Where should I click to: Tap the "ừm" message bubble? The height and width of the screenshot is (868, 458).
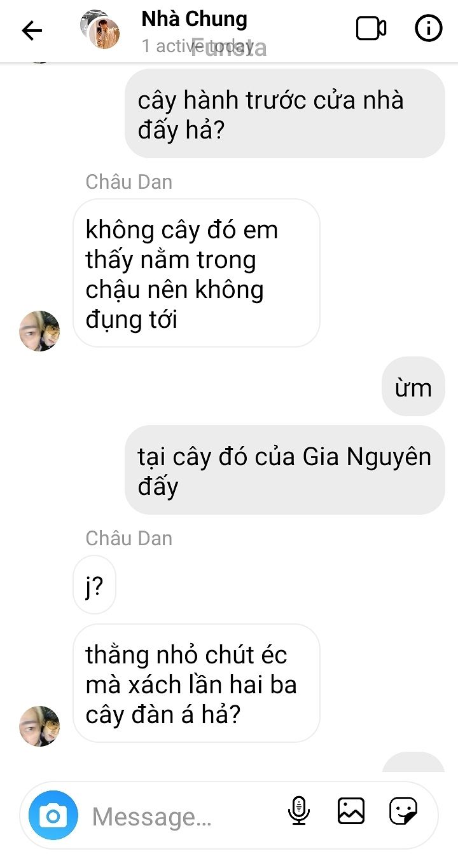point(413,387)
